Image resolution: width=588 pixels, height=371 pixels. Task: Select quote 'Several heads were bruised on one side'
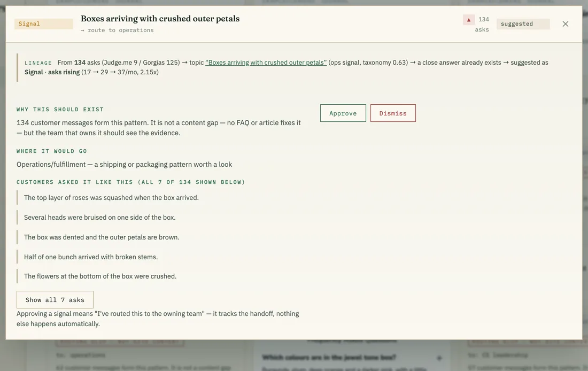coord(100,218)
